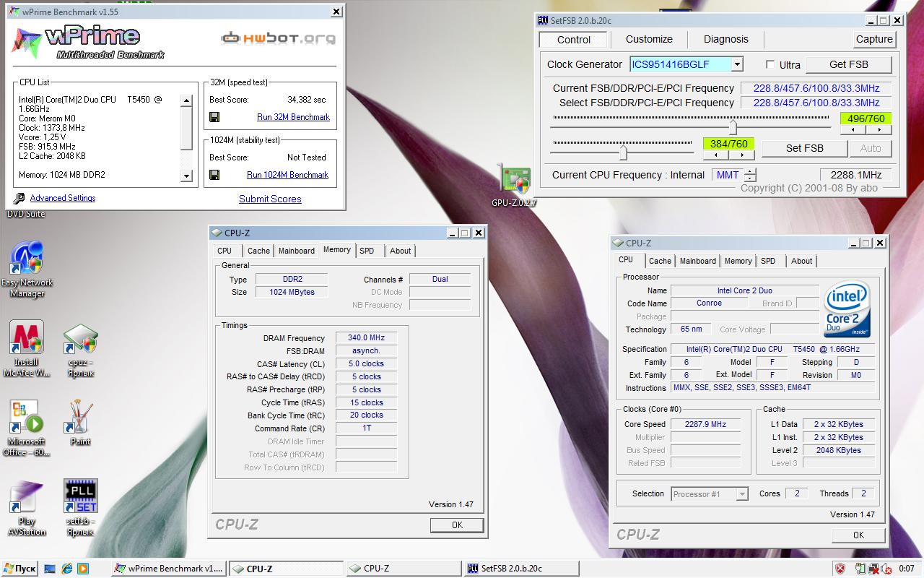Open the setfsb shortcut desktop icon

(80, 508)
